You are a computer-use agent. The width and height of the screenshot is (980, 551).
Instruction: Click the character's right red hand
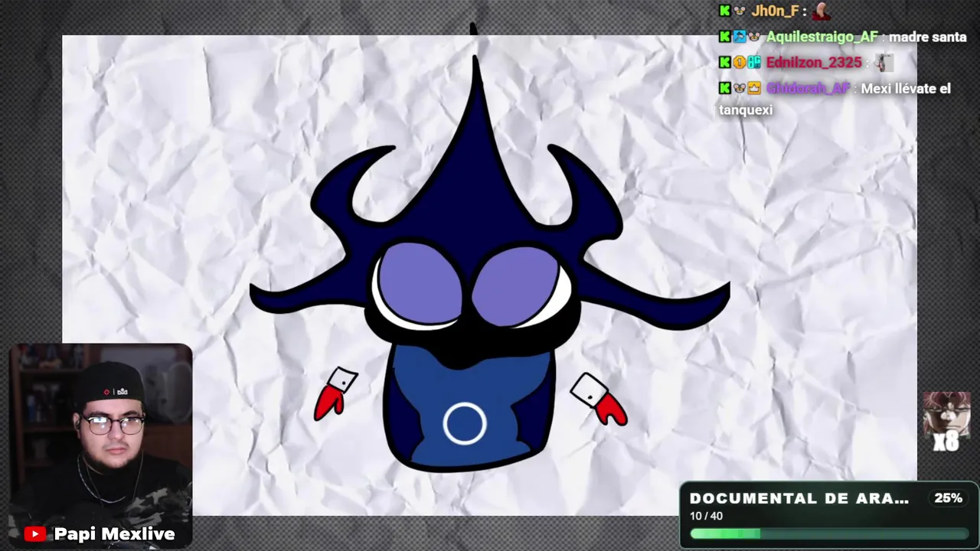[612, 409]
